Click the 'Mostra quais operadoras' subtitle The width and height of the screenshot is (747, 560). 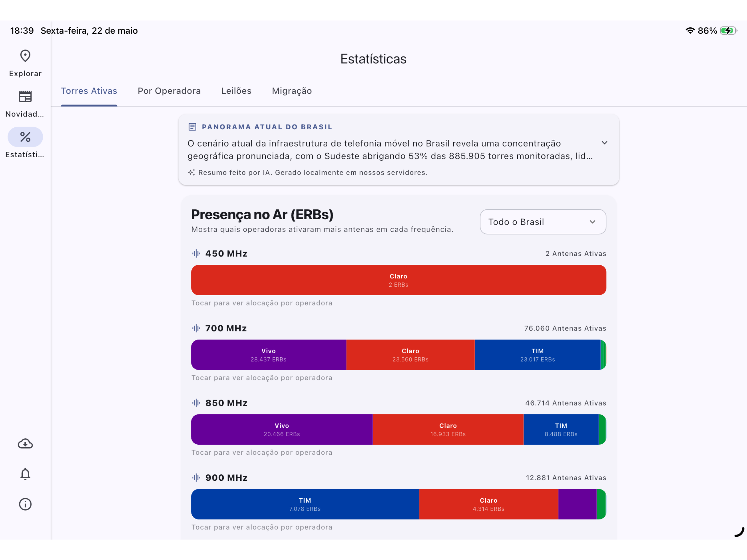(x=322, y=229)
